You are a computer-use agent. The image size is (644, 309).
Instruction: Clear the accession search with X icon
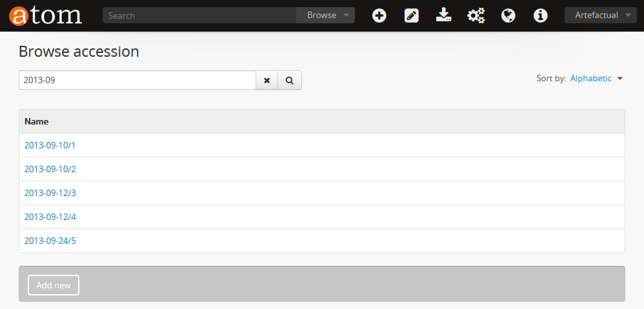click(x=267, y=81)
